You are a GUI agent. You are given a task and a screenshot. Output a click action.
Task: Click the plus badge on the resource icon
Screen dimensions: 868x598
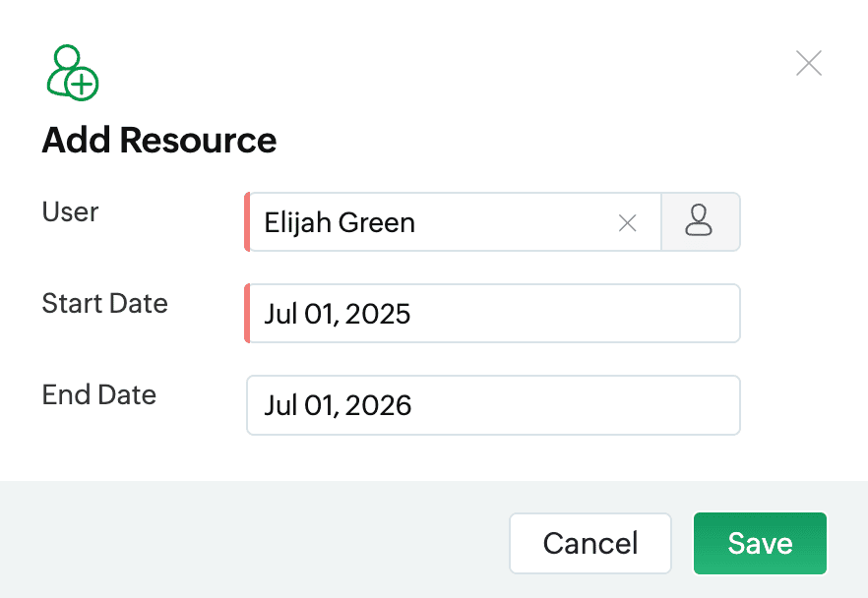[82, 85]
